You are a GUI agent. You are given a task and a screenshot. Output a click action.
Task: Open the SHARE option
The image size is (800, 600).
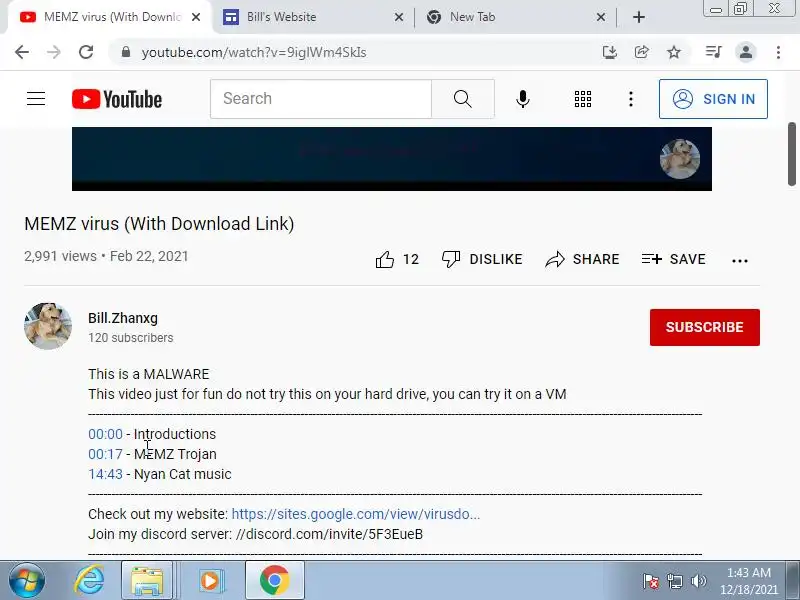(x=582, y=259)
